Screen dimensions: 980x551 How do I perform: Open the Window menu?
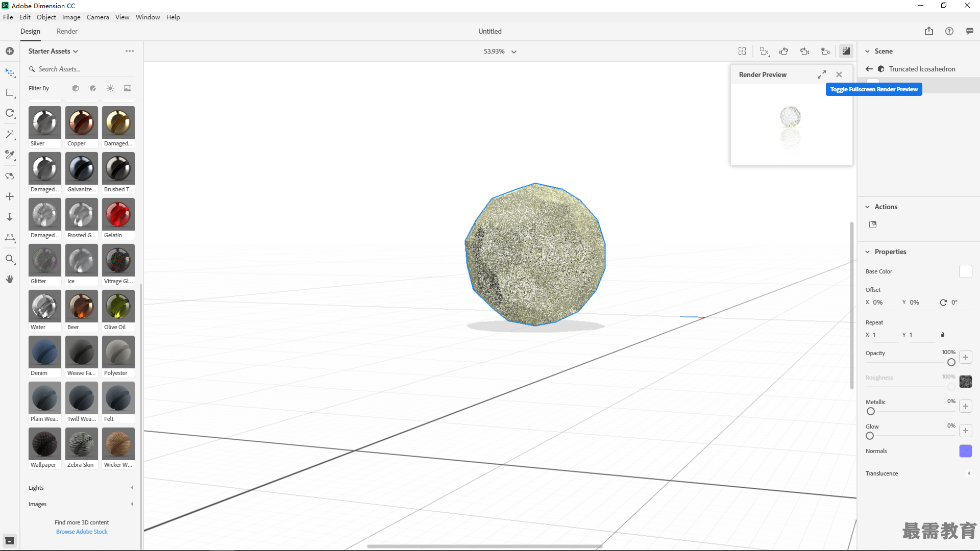pos(148,17)
